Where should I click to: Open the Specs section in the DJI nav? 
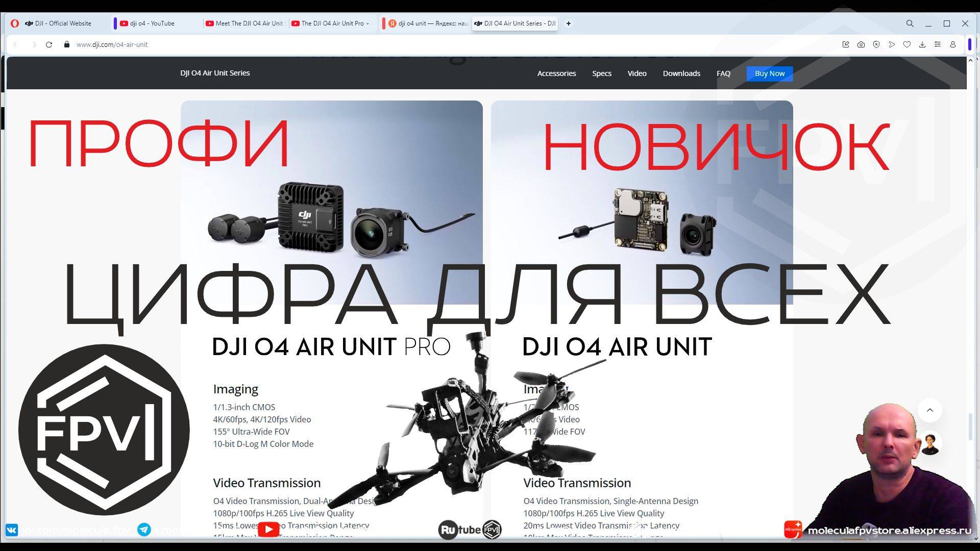tap(601, 73)
